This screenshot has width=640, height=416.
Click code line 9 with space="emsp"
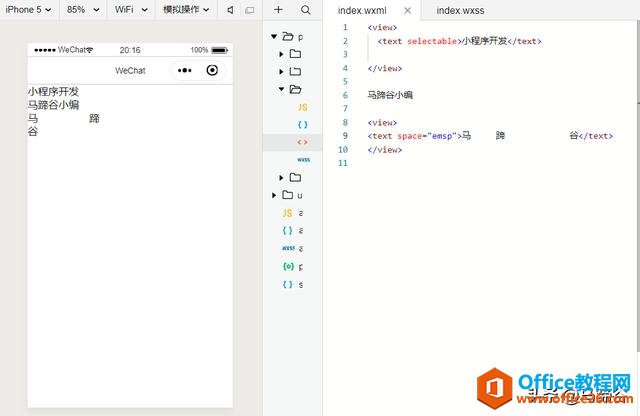[490, 136]
